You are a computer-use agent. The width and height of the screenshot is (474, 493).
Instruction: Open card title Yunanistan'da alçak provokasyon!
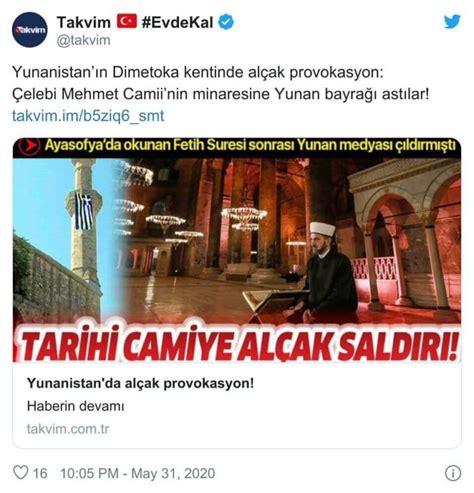pos(140,383)
